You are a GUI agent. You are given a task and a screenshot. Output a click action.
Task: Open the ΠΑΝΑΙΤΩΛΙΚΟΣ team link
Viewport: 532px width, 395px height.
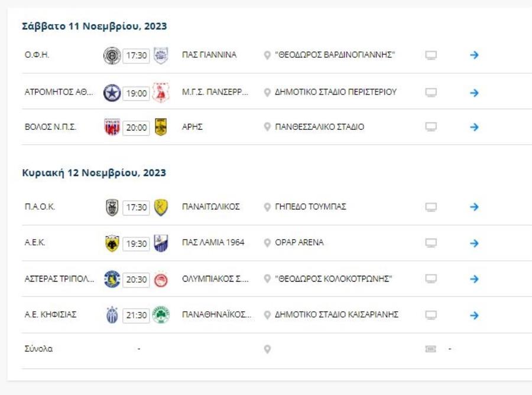pyautogui.click(x=210, y=207)
